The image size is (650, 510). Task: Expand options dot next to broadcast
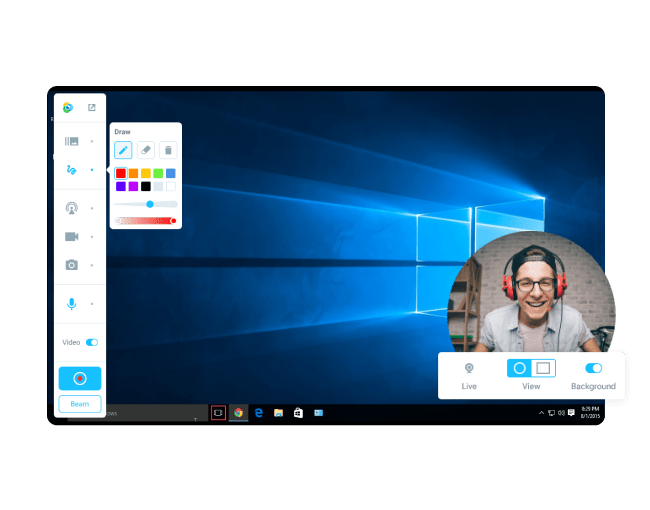[x=92, y=208]
